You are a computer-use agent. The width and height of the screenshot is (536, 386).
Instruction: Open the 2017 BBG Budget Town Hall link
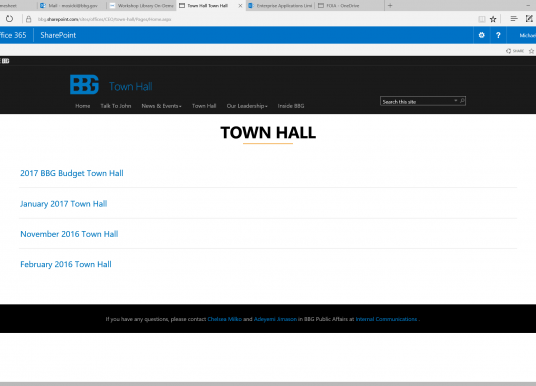point(72,173)
